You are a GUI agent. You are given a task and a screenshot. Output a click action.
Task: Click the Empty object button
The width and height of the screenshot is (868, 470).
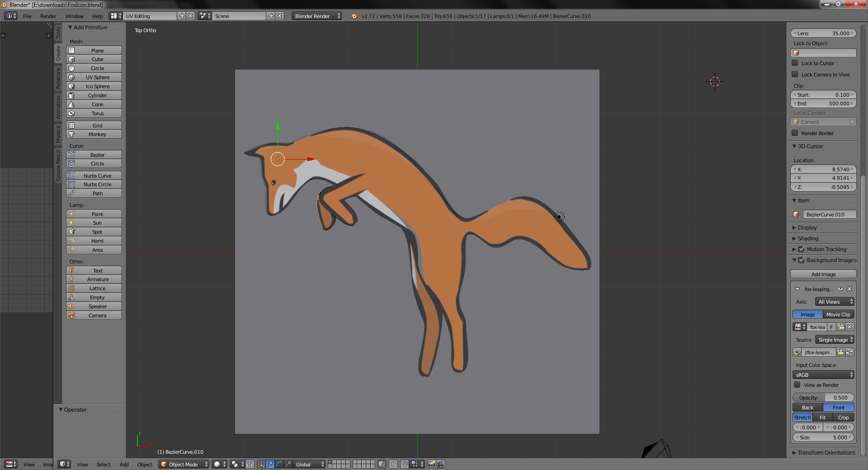coord(94,297)
